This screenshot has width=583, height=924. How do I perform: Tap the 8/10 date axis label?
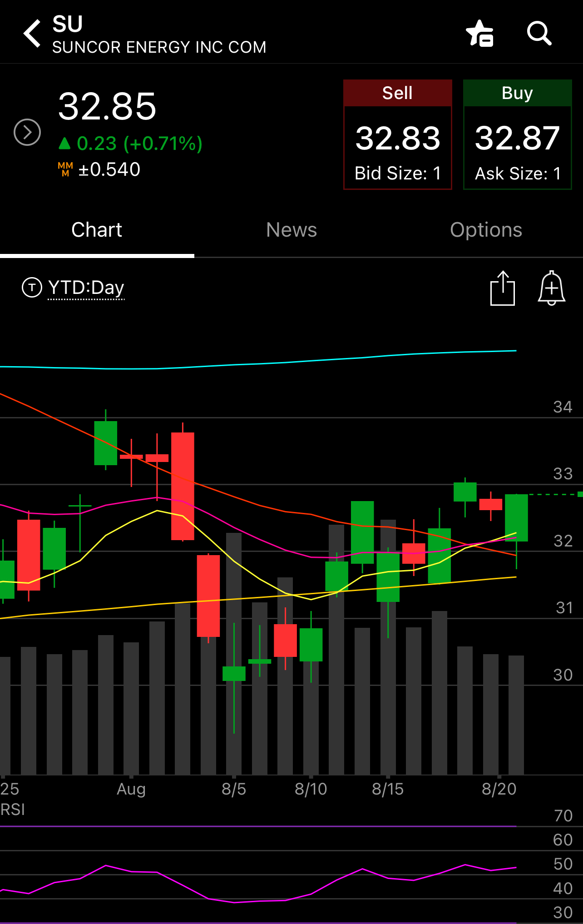(311, 789)
